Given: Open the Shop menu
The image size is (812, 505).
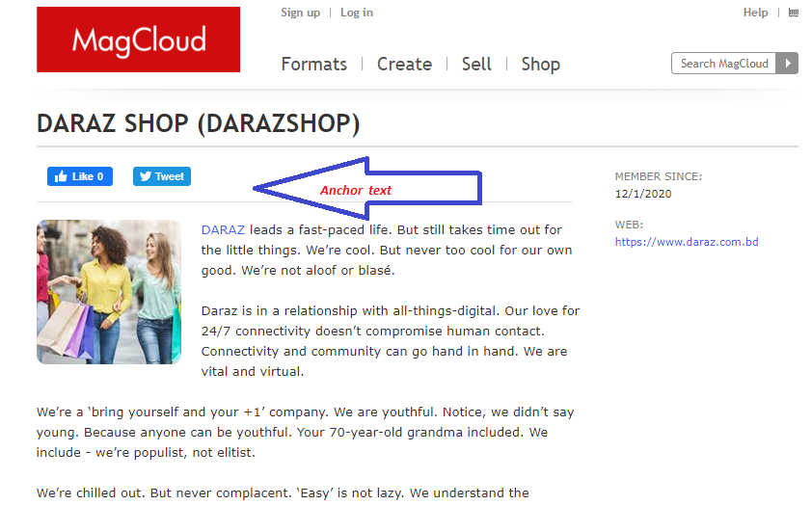Looking at the screenshot, I should [541, 65].
